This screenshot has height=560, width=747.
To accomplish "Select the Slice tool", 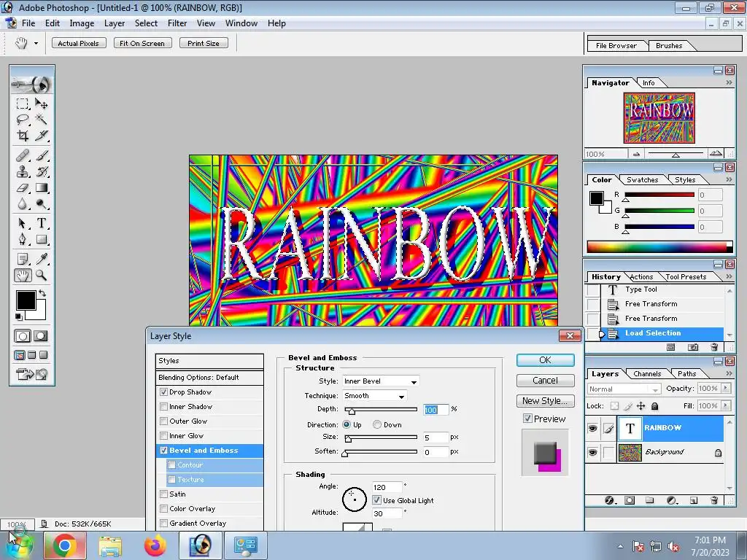I will (x=42, y=136).
